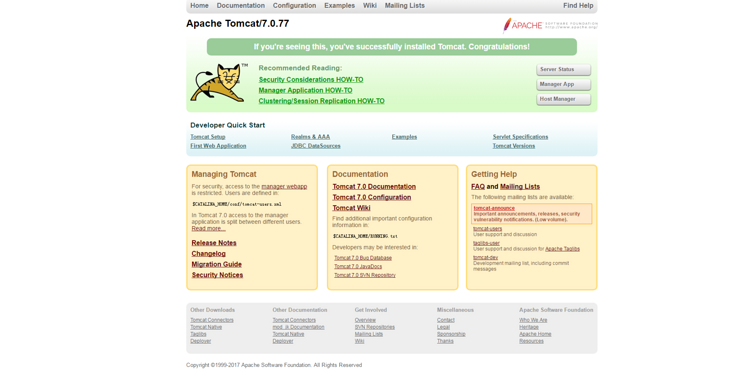Open Contact link under Miscellaneous
Image resolution: width=732 pixels, height=392 pixels.
[445, 320]
